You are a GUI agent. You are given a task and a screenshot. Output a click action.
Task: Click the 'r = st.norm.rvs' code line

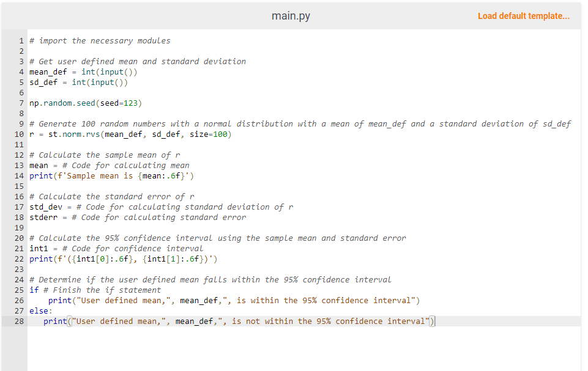(130, 134)
